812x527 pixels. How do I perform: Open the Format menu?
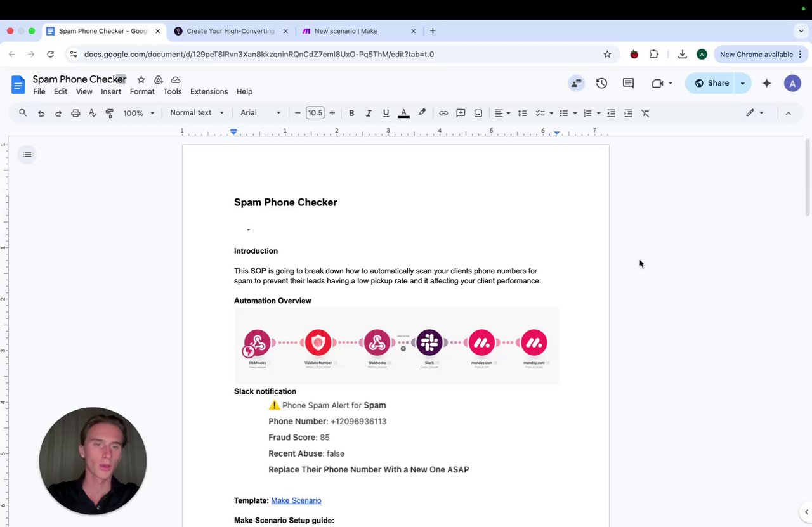tap(142, 92)
